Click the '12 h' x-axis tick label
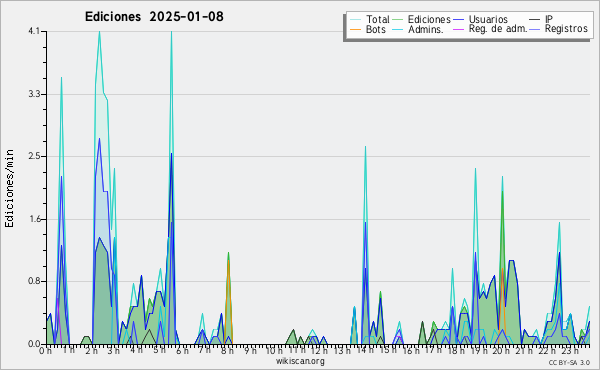This screenshot has width=600, height=370. click(x=319, y=350)
